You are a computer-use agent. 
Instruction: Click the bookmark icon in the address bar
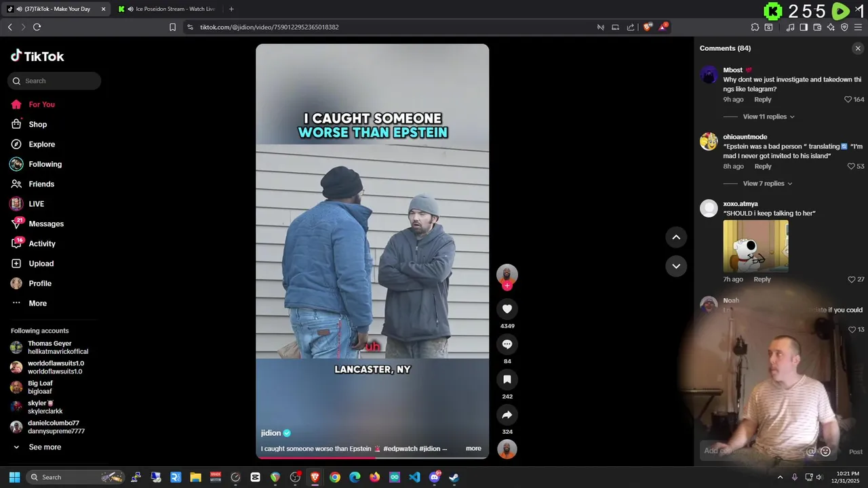[x=172, y=27]
